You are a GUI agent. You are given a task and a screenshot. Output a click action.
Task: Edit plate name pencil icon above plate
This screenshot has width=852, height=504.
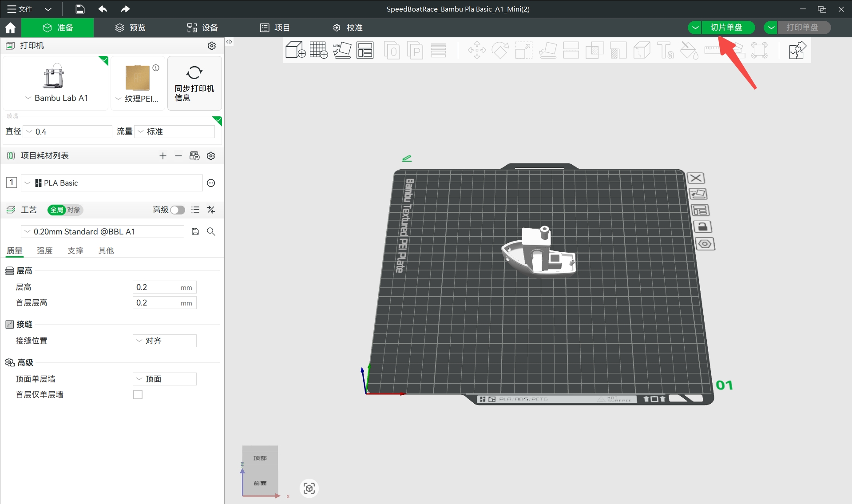[407, 158]
